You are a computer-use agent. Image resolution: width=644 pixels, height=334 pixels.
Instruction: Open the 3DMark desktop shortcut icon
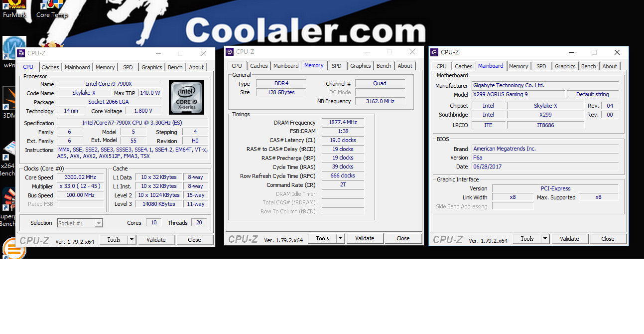[x=10, y=102]
